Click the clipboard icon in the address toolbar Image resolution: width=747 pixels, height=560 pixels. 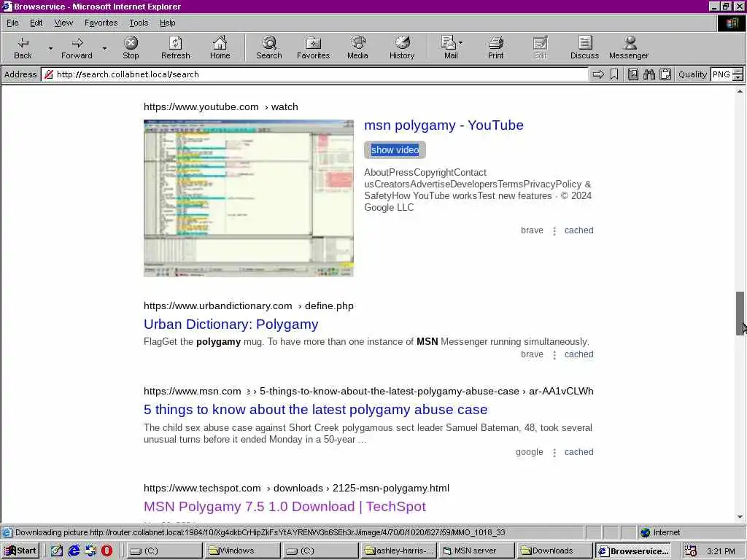coord(665,74)
